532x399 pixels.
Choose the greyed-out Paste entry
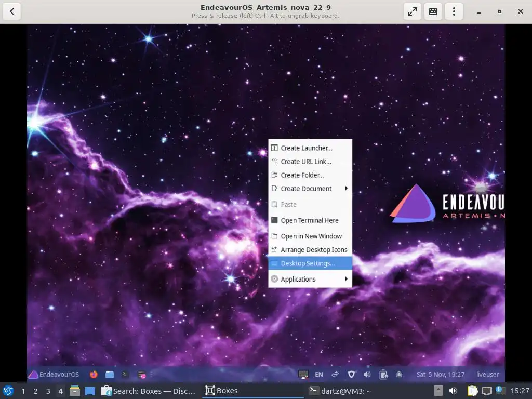tap(310, 205)
